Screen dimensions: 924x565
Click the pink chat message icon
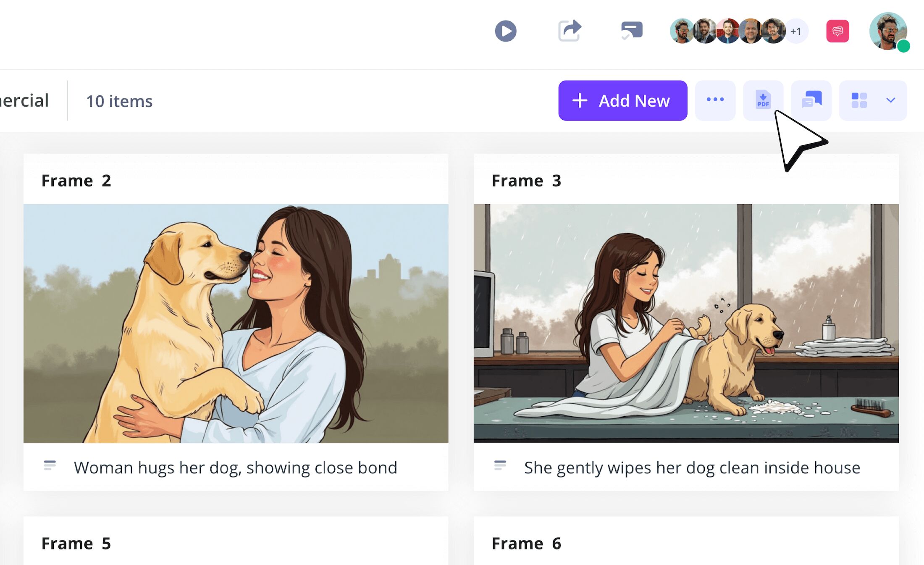click(837, 31)
